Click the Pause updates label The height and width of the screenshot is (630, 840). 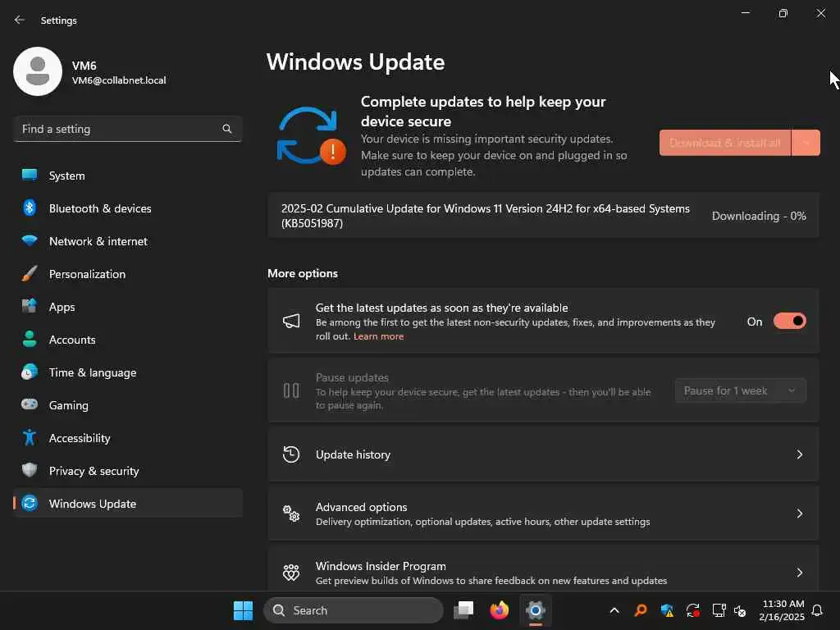pyautogui.click(x=352, y=377)
